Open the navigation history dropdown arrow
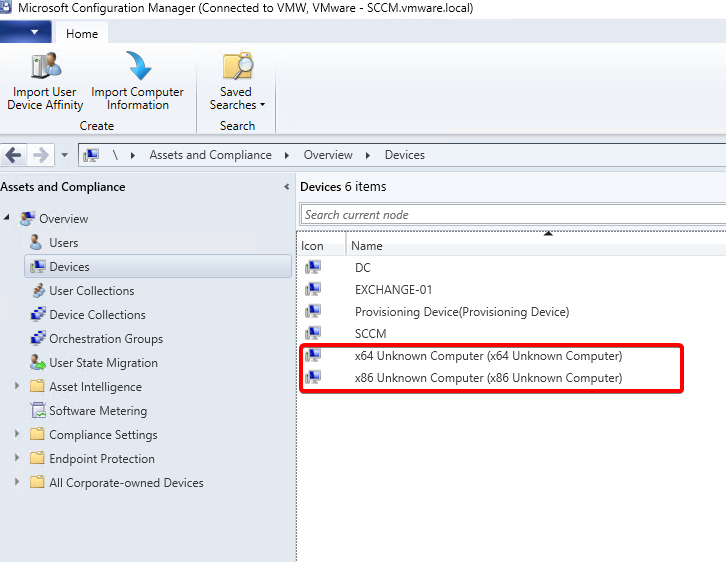726x562 pixels. (64, 156)
